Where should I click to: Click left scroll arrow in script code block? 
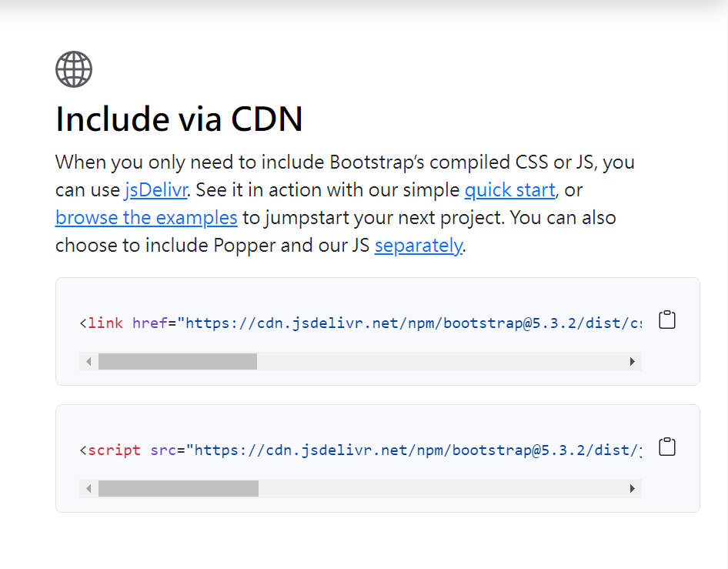(88, 488)
